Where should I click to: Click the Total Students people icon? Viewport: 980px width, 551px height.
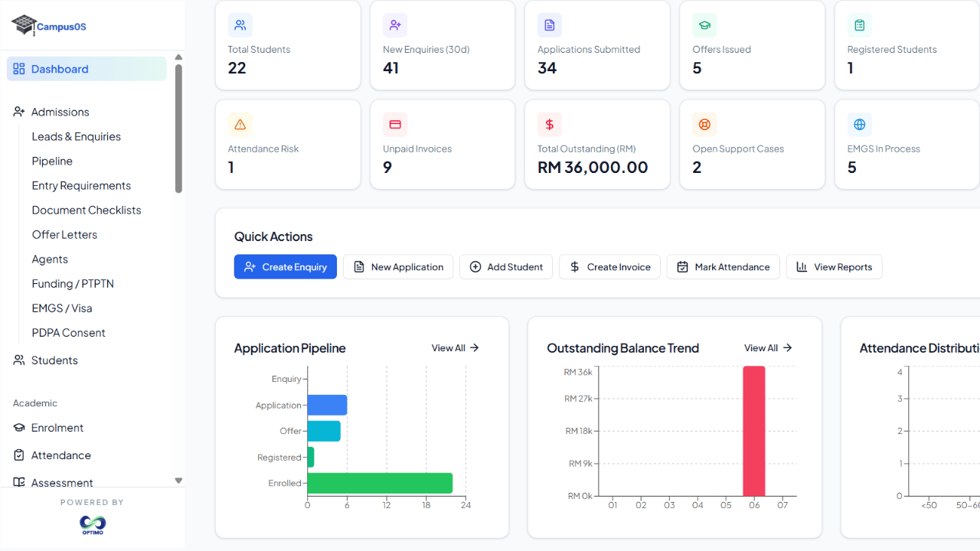[240, 25]
